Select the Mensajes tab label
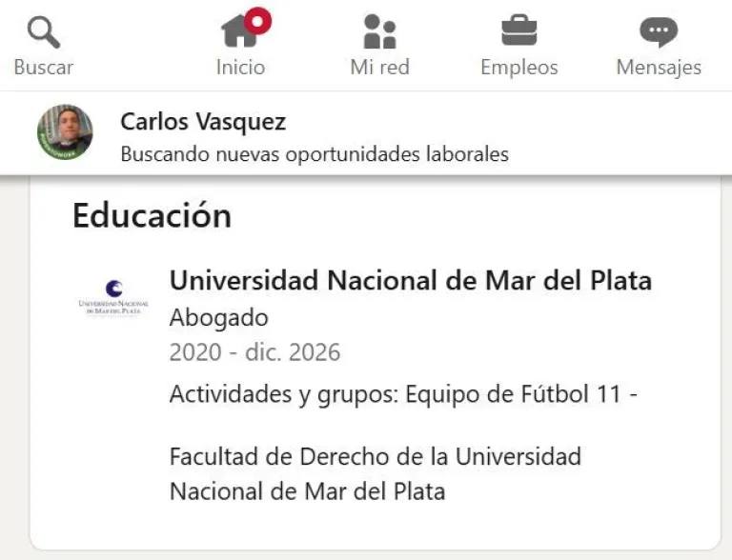This screenshot has height=560, width=732. [x=658, y=68]
